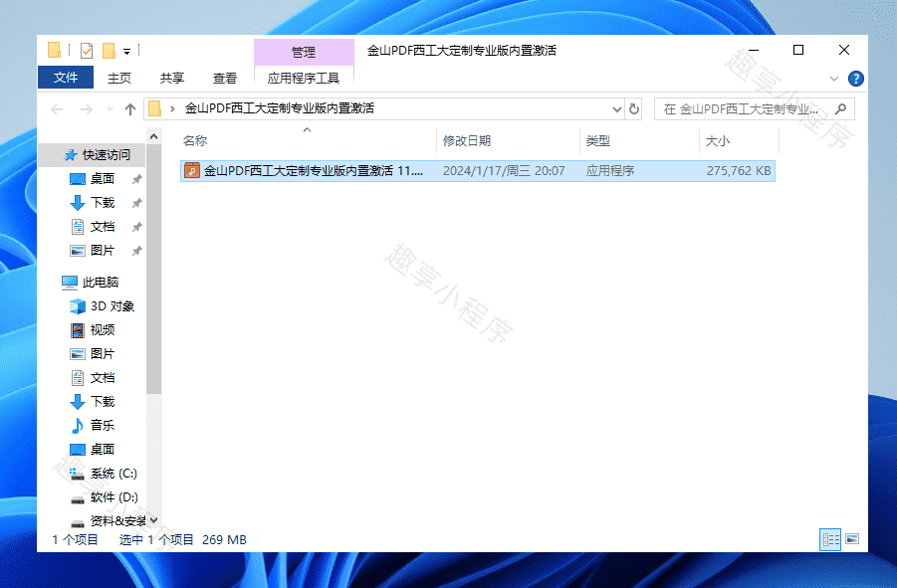Open the address bar history dropdown

pos(616,109)
